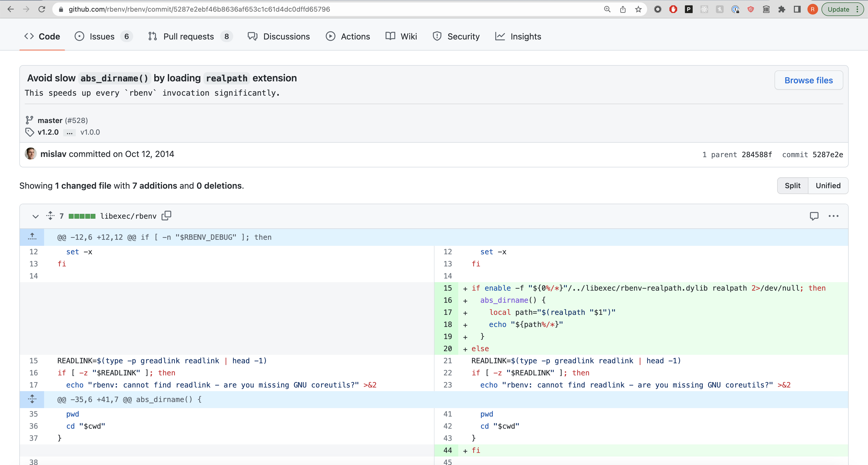
Task: Bookmark this page with the star icon
Action: coord(638,9)
